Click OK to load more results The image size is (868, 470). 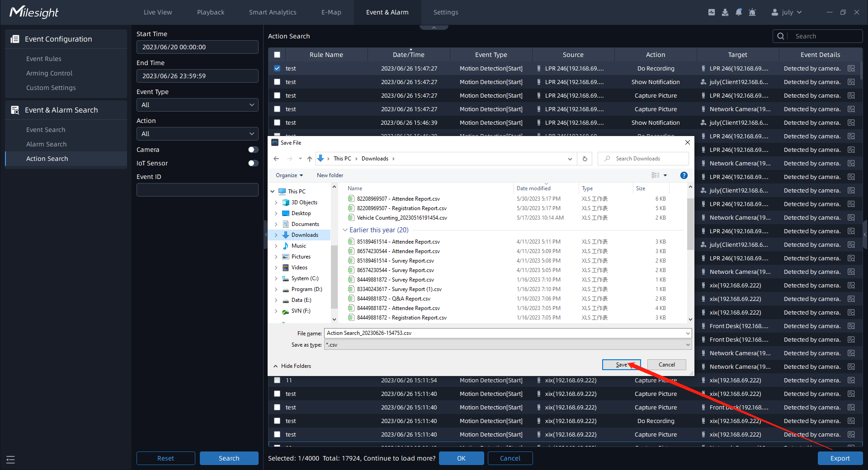point(461,458)
